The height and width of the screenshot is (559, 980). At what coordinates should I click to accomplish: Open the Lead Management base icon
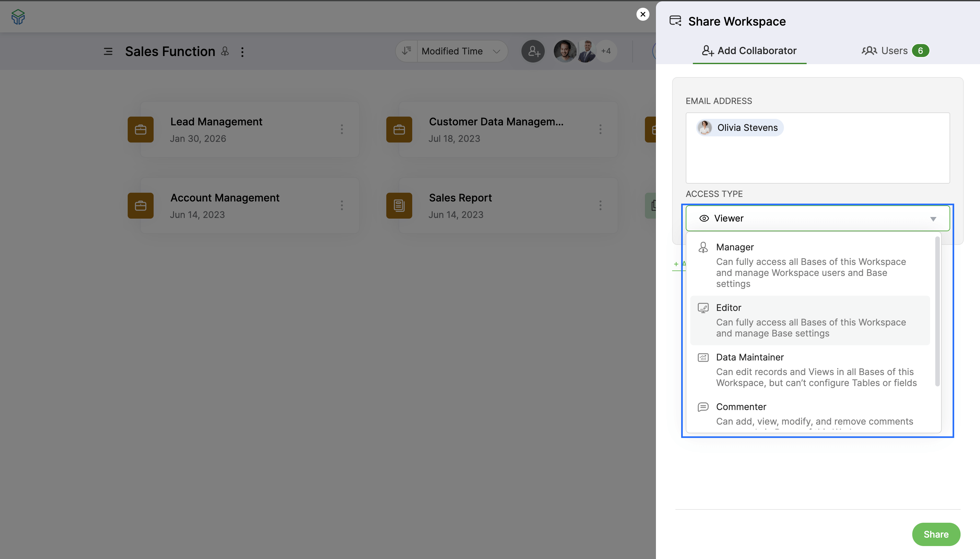pyautogui.click(x=140, y=129)
